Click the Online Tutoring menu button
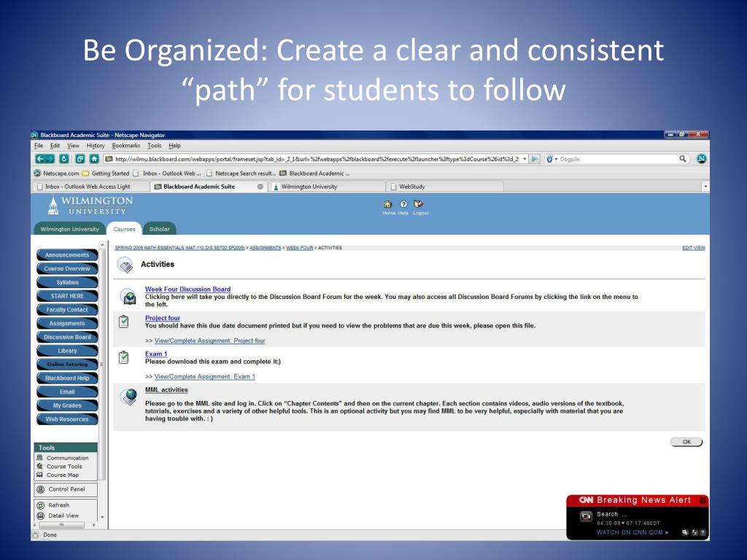Screen dimensions: 747x560 [67, 365]
